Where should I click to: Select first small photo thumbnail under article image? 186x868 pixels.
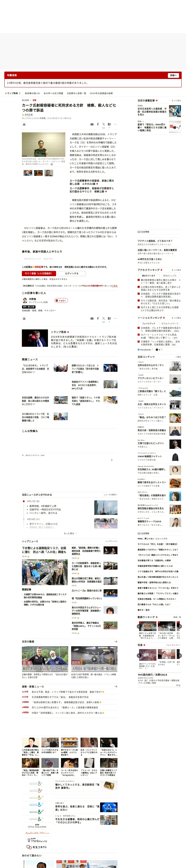[x=28, y=173]
